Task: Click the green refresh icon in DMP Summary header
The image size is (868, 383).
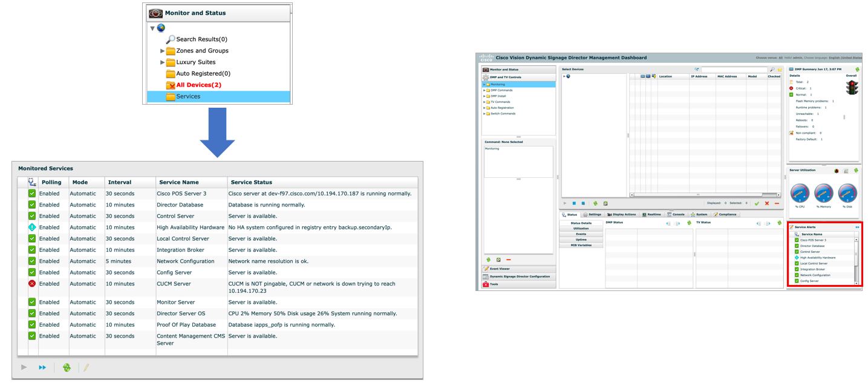Action: coord(857,70)
